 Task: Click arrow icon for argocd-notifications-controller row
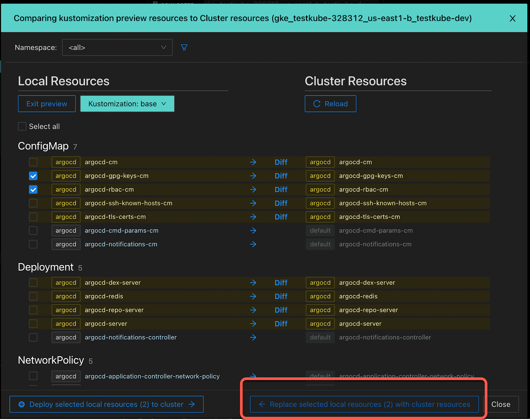[x=253, y=338]
